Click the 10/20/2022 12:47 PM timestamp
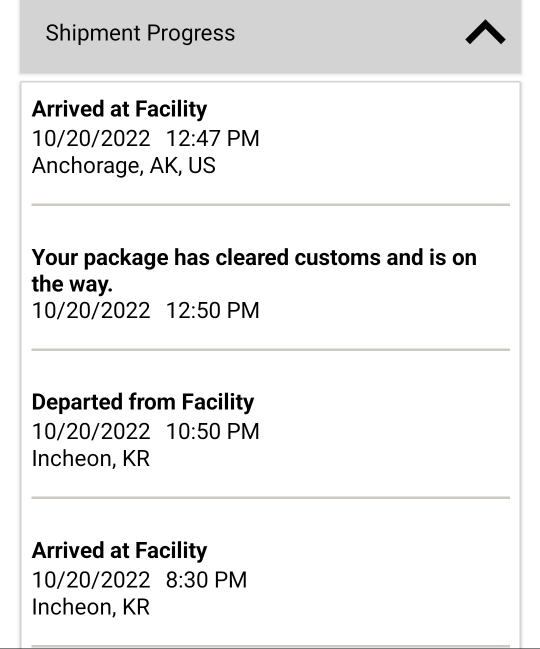540x649 pixels. [x=146, y=138]
